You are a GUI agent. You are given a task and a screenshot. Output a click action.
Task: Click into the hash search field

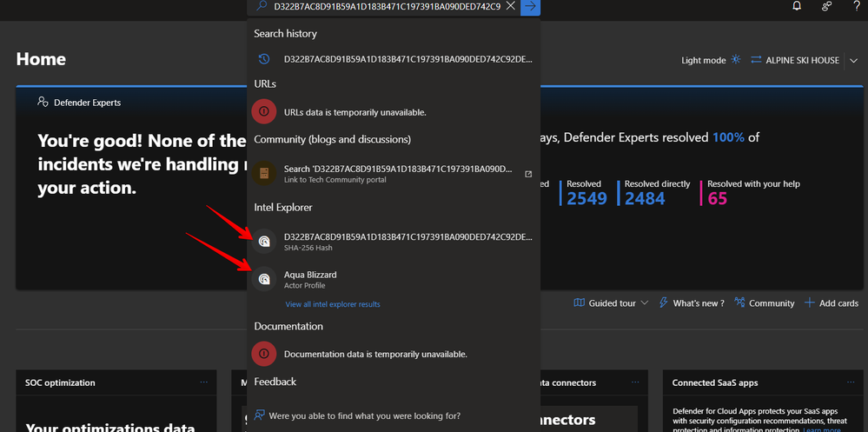pos(387,6)
